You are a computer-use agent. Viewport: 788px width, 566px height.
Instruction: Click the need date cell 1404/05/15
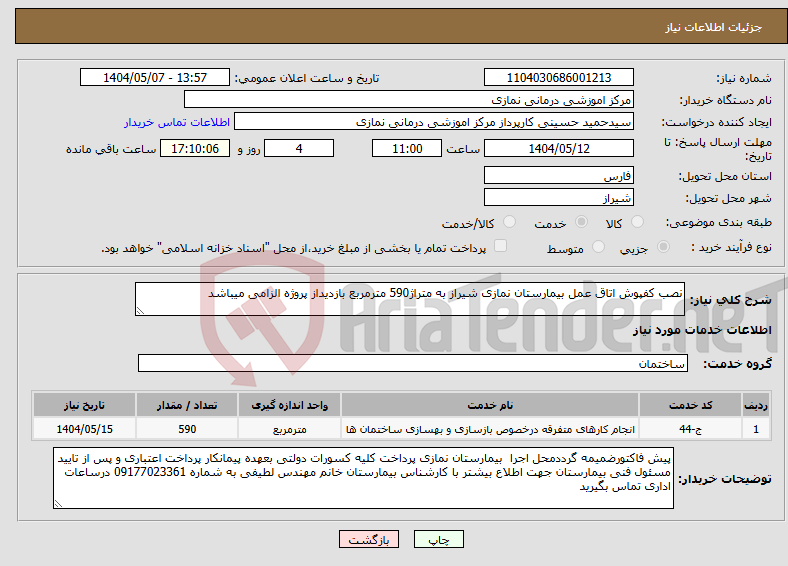(84, 429)
